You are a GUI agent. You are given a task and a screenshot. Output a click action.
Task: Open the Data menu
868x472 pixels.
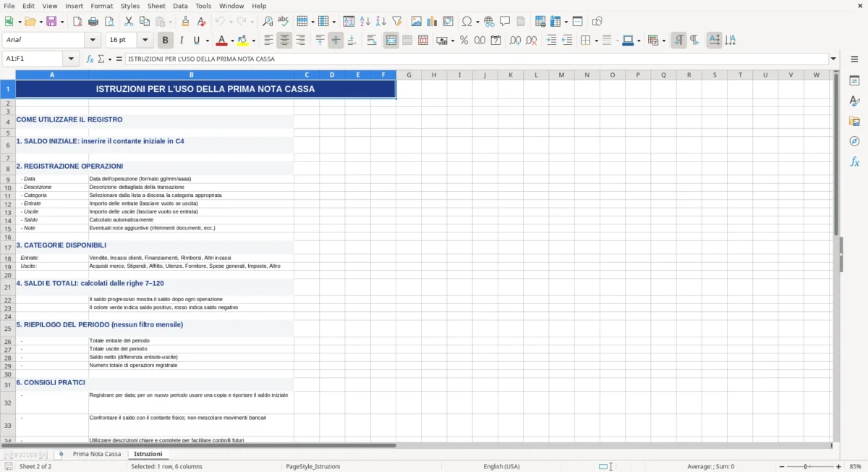pyautogui.click(x=180, y=6)
